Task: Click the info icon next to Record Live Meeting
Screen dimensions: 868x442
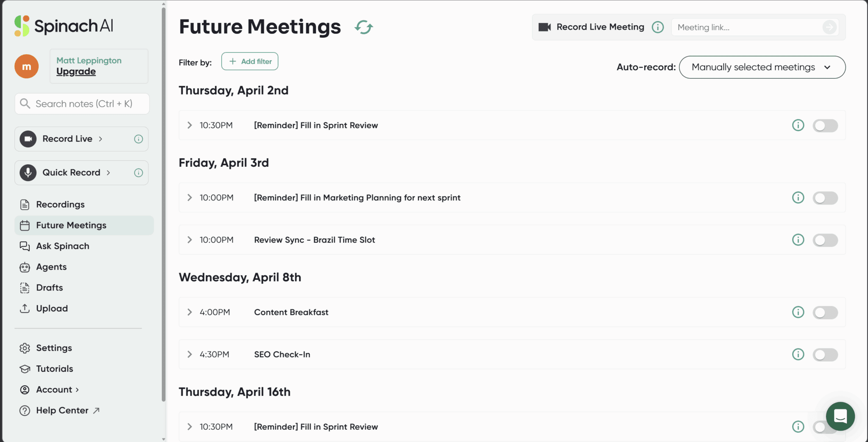Action: pos(657,27)
